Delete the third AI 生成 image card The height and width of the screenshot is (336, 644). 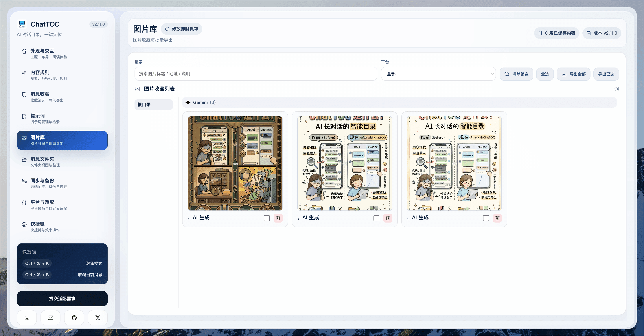tap(497, 218)
